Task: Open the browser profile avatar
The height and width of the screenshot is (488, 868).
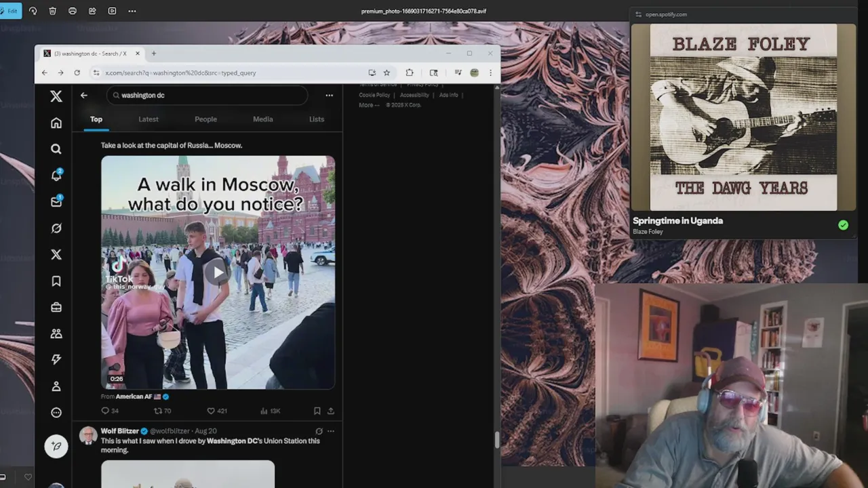Action: tap(474, 73)
